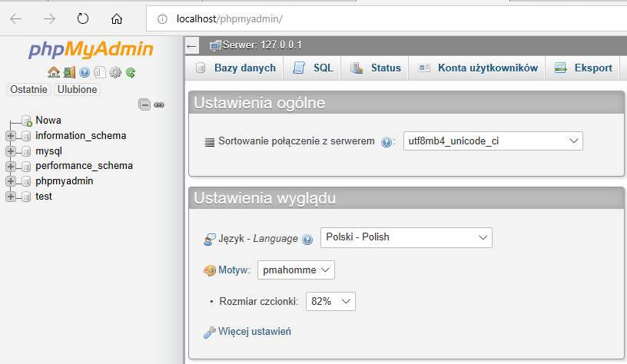Open help for Sortowanie połączenie z serwerem
Screen dimensions: 627x364
[386, 142]
